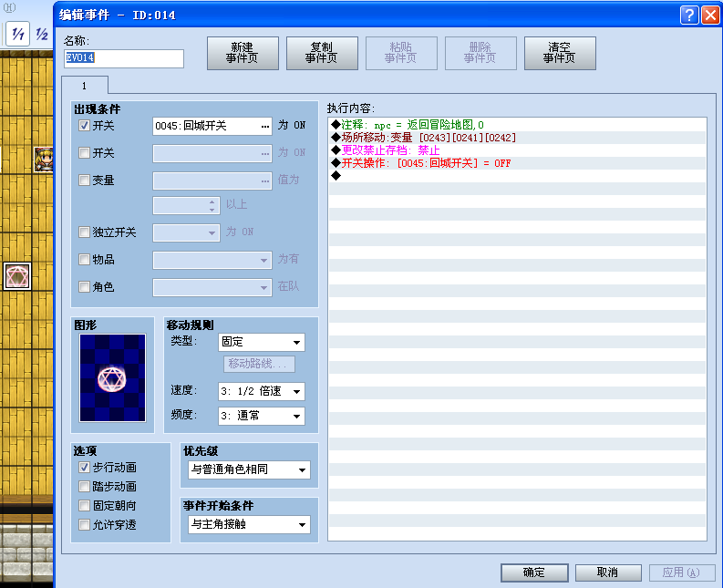723x588 pixels.
Task: Open the 优先级 priority dropdown
Action: coord(249,469)
